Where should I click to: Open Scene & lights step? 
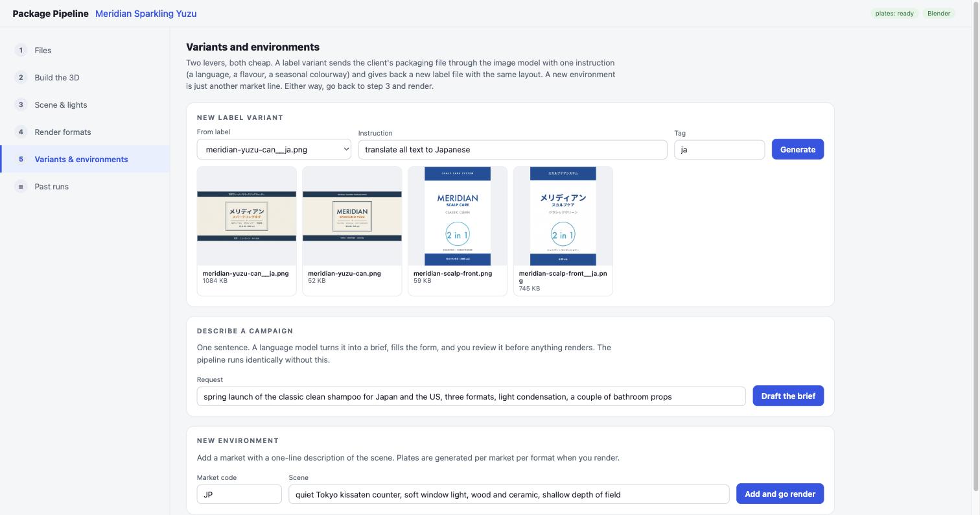85,104
